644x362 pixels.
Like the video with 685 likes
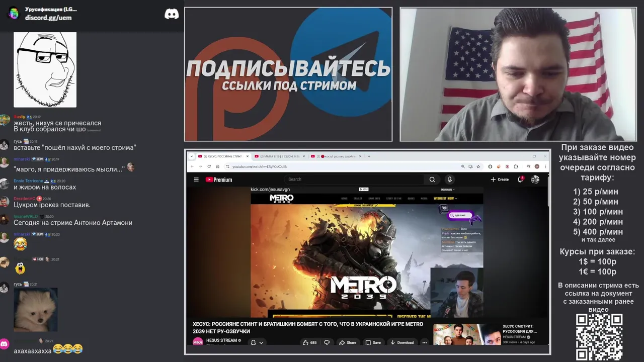click(x=309, y=342)
